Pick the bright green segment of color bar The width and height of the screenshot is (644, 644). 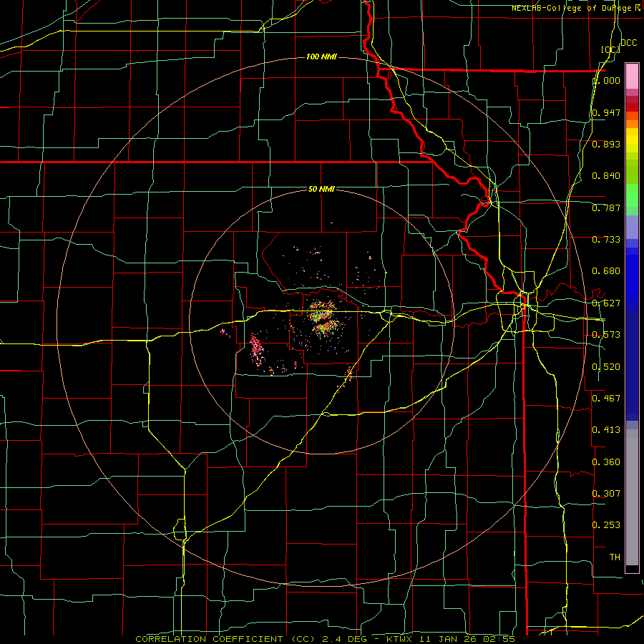[x=632, y=195]
